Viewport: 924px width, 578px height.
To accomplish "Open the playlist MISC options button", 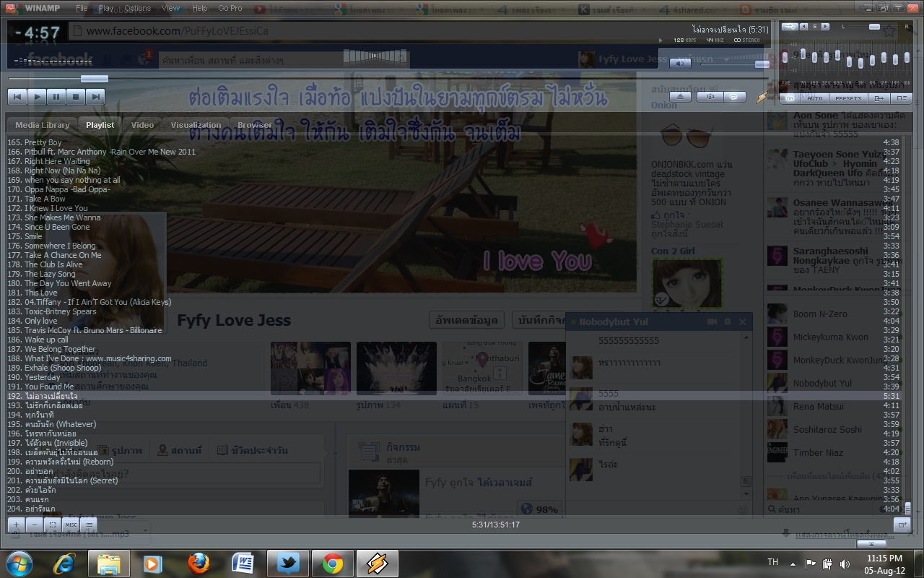I will tap(71, 525).
